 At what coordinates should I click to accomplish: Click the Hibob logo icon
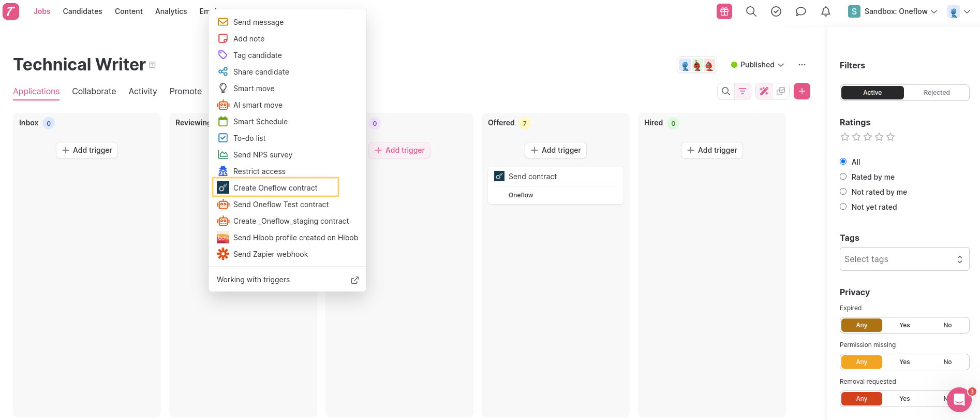[x=223, y=237]
